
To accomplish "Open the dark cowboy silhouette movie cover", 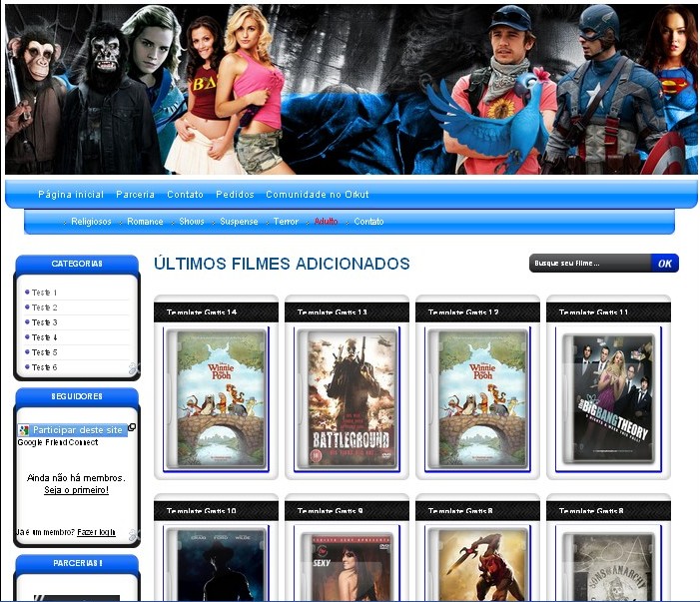I will pos(216,564).
